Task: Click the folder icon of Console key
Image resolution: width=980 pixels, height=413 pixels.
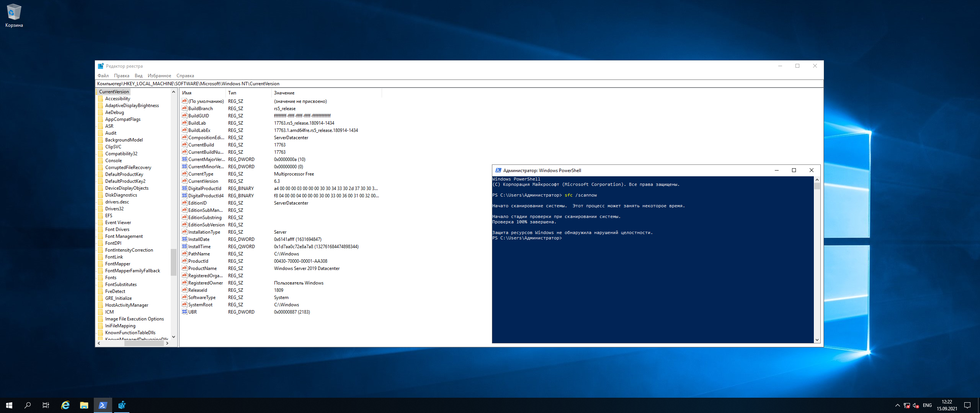Action: click(101, 161)
